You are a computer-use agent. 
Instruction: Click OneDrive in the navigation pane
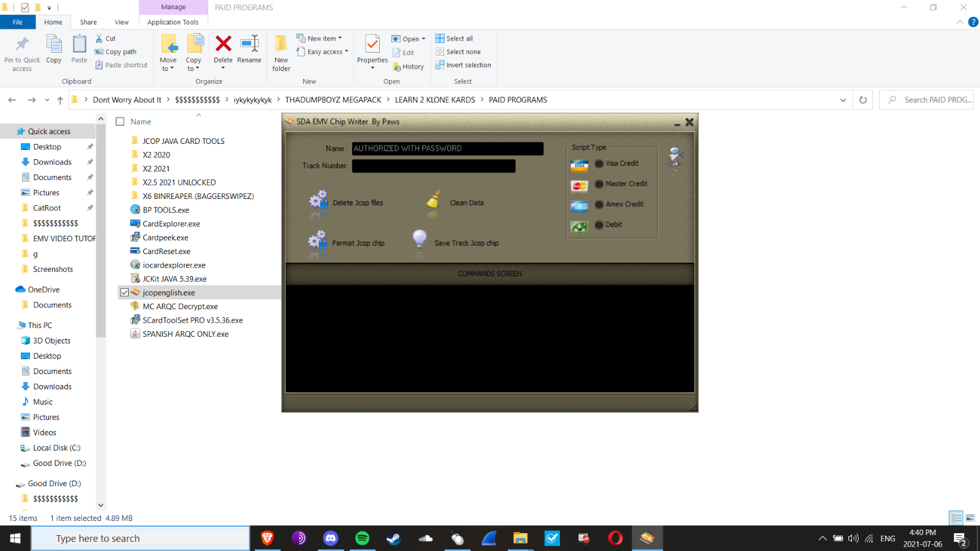coord(43,290)
